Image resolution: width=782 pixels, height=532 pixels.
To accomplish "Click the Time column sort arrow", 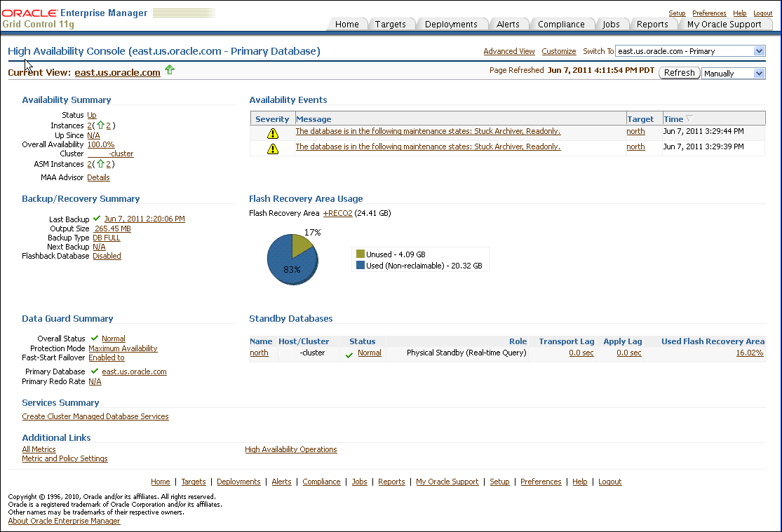I will click(x=689, y=119).
